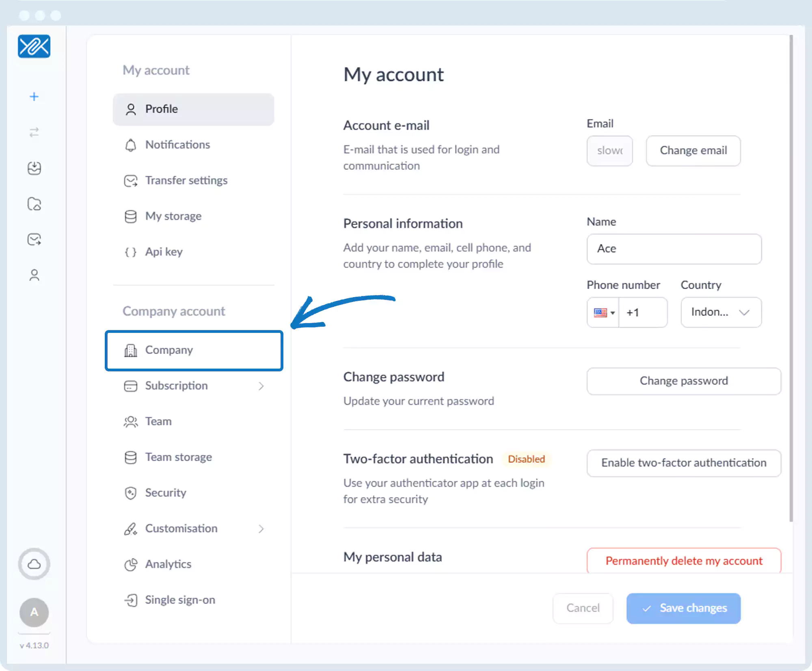Click the Change email button
The width and height of the screenshot is (812, 671).
coord(693,151)
